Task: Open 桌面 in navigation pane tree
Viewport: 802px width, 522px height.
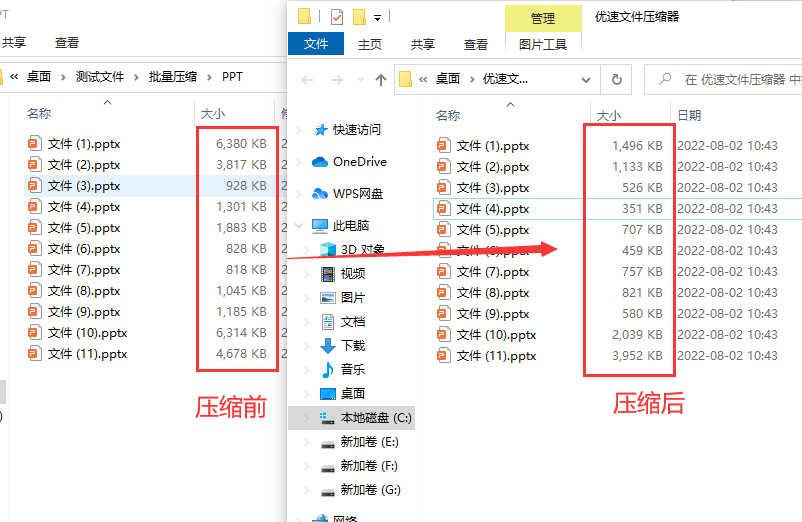Action: tap(353, 393)
